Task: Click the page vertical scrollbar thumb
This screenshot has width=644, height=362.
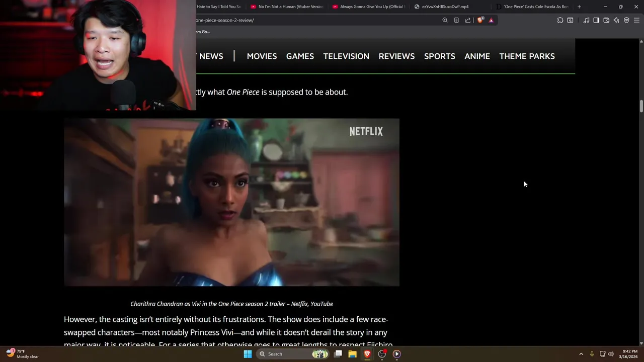Action: click(641, 107)
